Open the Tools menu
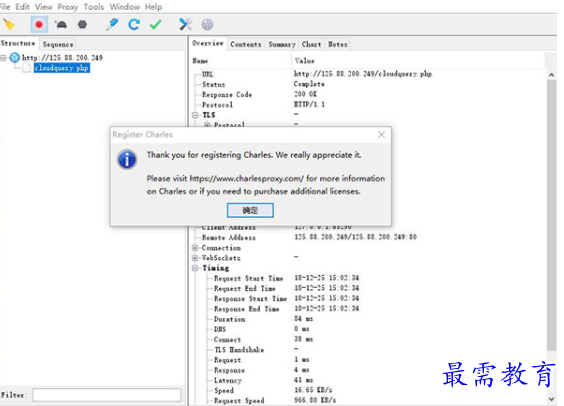The image size is (564, 406). point(94,7)
